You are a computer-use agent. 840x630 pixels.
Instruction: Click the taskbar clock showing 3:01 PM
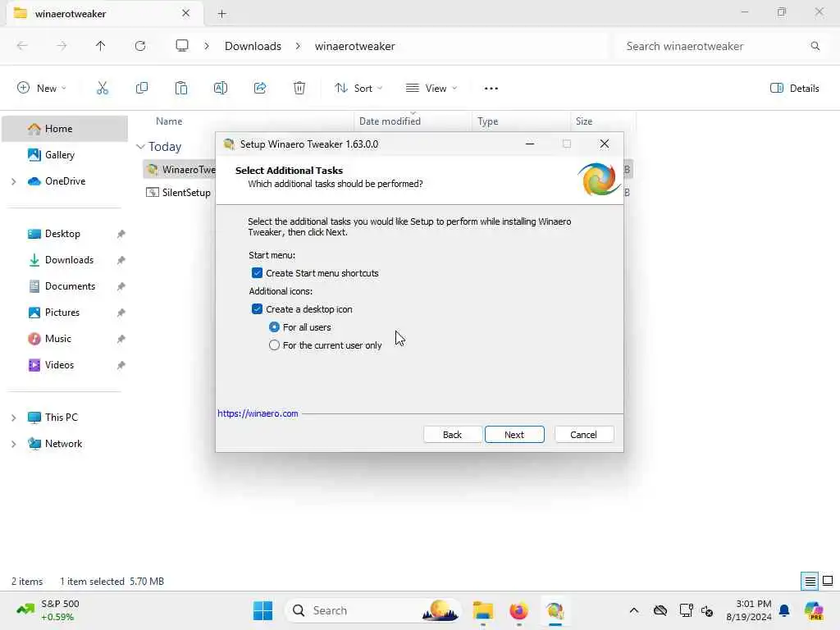point(750,610)
